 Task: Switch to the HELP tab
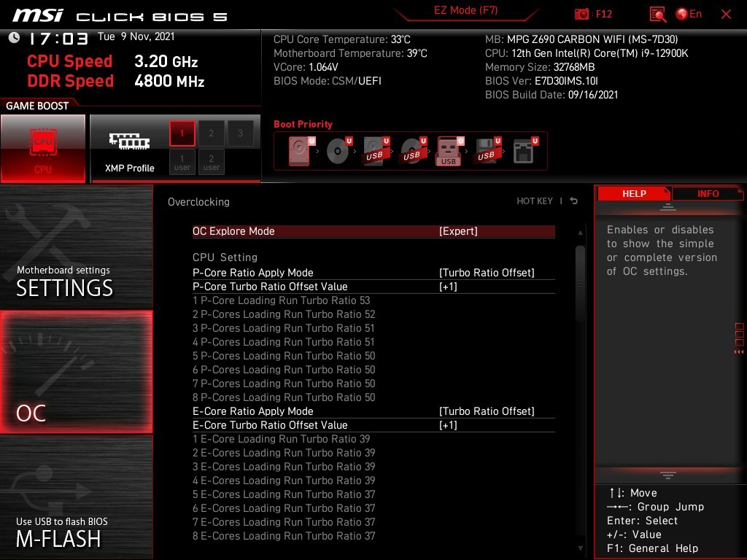633,193
